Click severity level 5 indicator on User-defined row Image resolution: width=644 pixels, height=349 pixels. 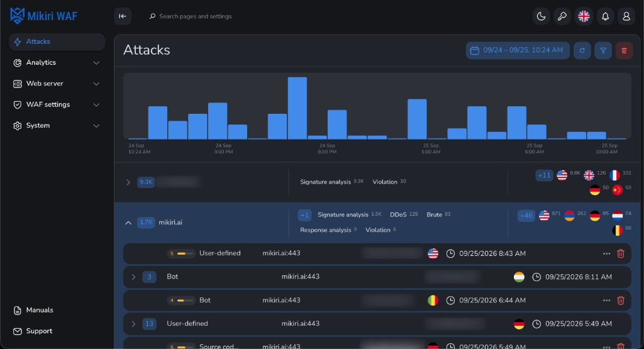[180, 253]
